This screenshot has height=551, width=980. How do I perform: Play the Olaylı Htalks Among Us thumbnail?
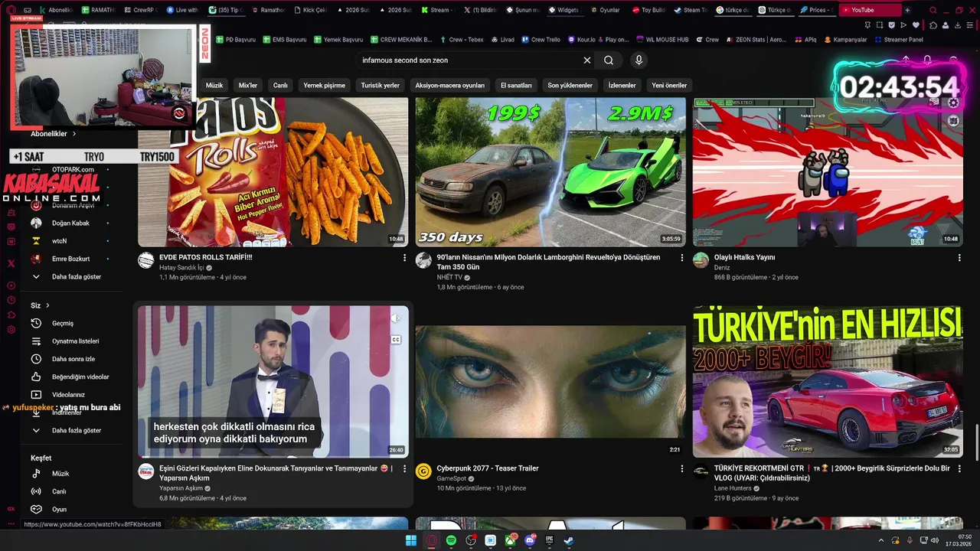[x=828, y=171]
